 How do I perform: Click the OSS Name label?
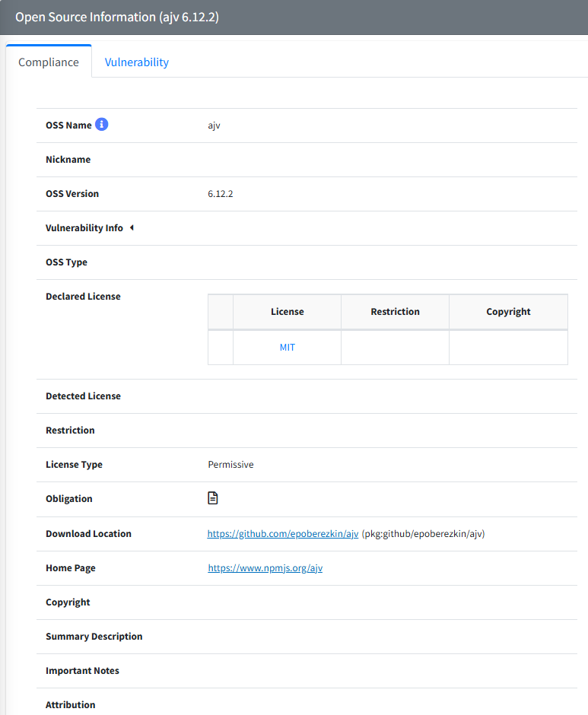pyautogui.click(x=68, y=125)
